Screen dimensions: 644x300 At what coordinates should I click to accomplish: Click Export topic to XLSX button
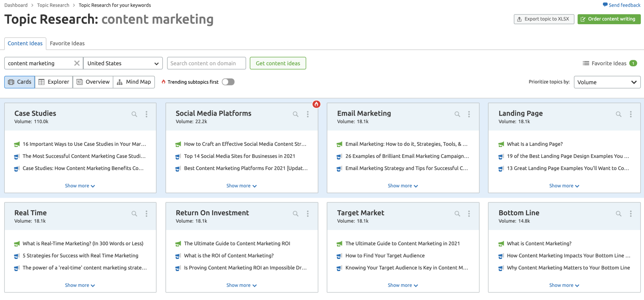point(544,19)
